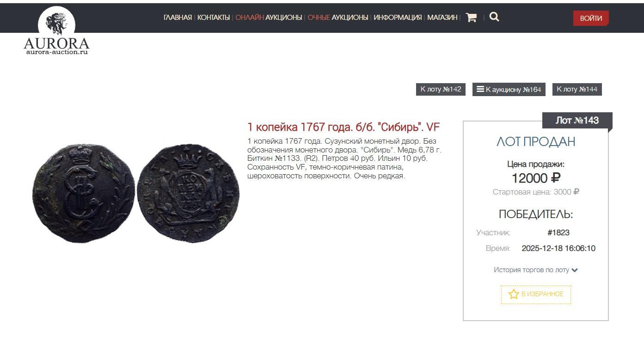Click the star icon for favorites
The width and height of the screenshot is (644, 341).
point(514,294)
